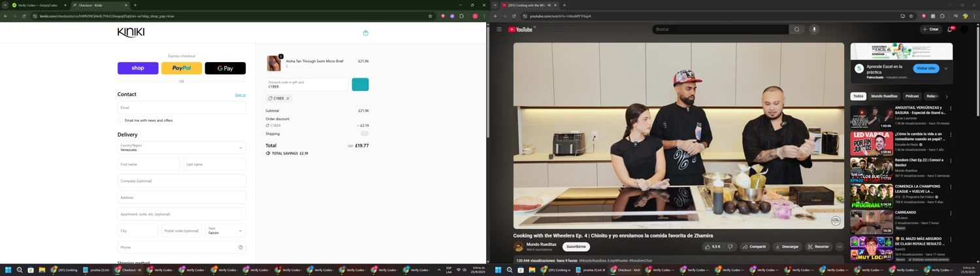This screenshot has width=980, height=276.
Task: Choose Google Pay express checkout
Action: click(x=225, y=68)
